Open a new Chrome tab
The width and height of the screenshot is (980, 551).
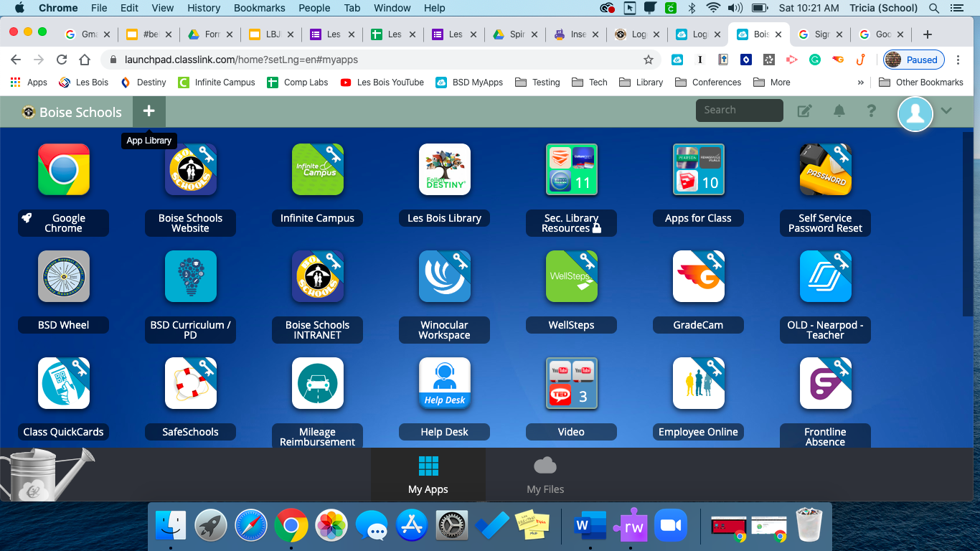[x=928, y=34]
